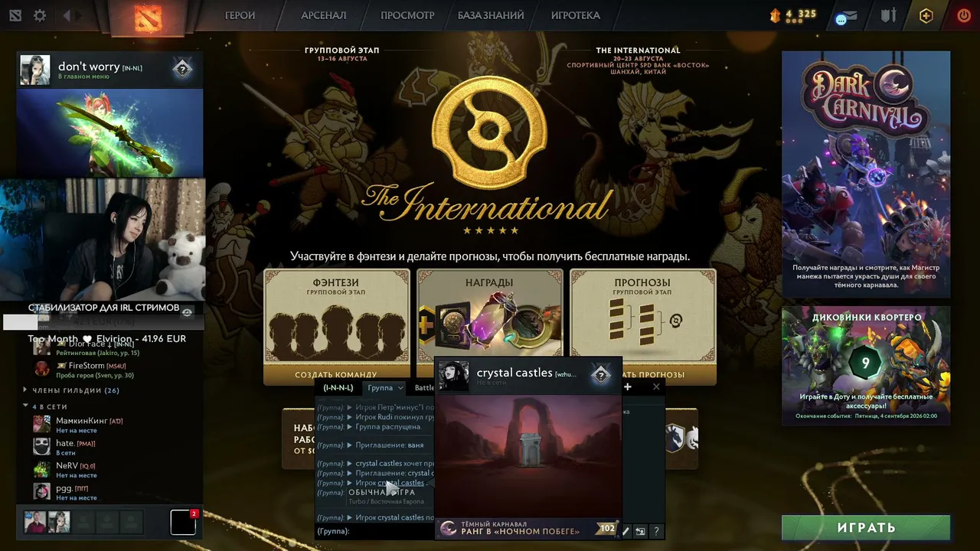The image size is (980, 551).
Task: Click Создать команду under Фэнтези
Action: pos(336,375)
